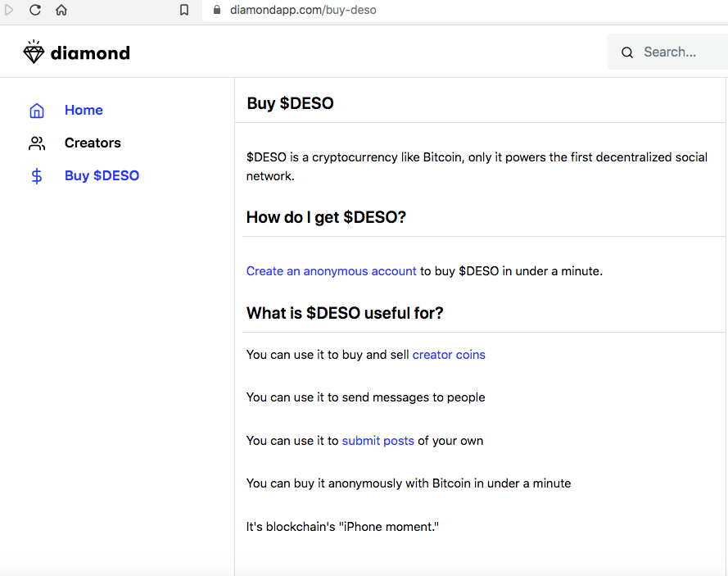
Task: Click the diamond logo icon
Action: 34,52
